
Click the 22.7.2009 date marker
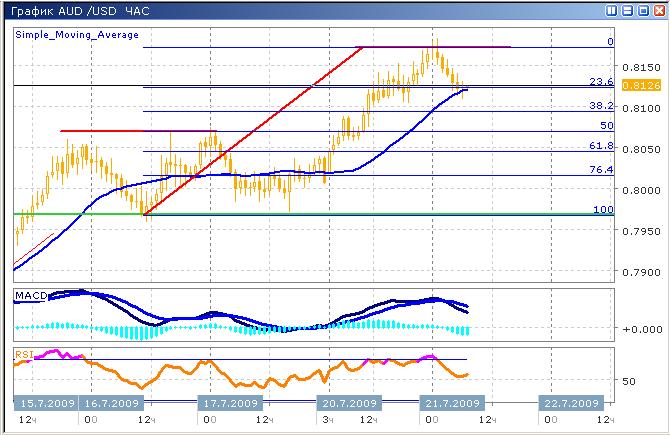pos(572,403)
